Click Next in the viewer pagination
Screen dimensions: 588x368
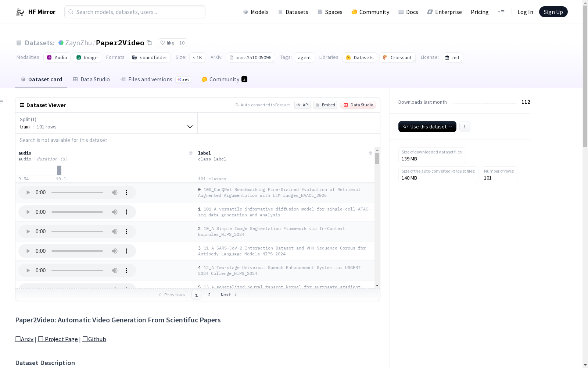pyautogui.click(x=229, y=295)
